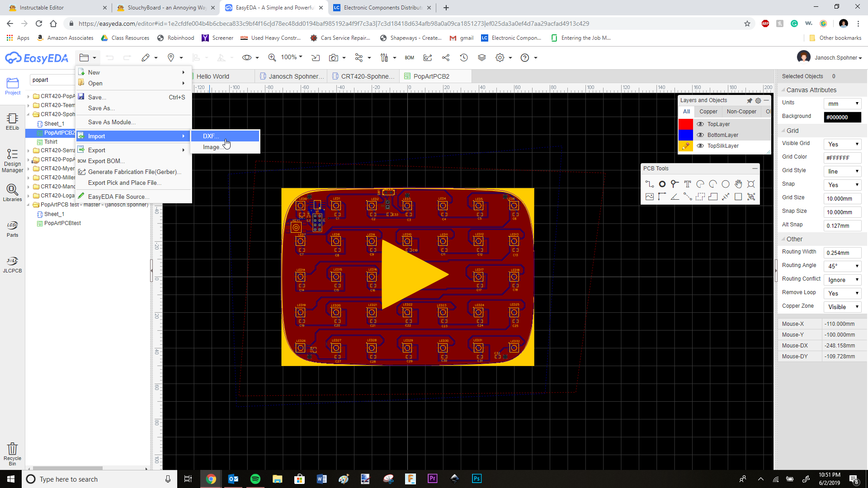868x488 pixels.
Task: Toggle TopSilkLayer visibility eye
Action: pos(700,146)
